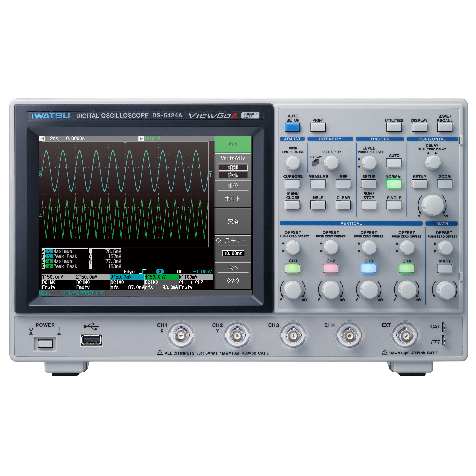The image size is (476, 476).
Task: Click the T trigger level marker
Action: pyautogui.click(x=210, y=174)
